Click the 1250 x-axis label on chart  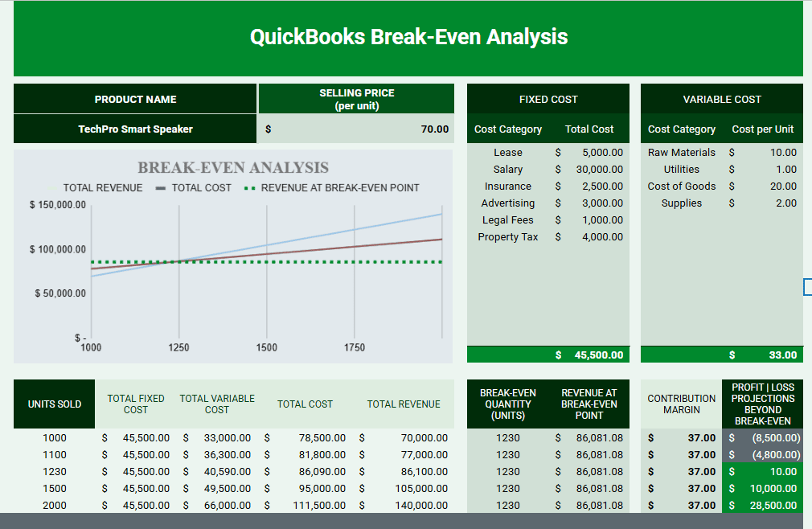click(x=178, y=347)
